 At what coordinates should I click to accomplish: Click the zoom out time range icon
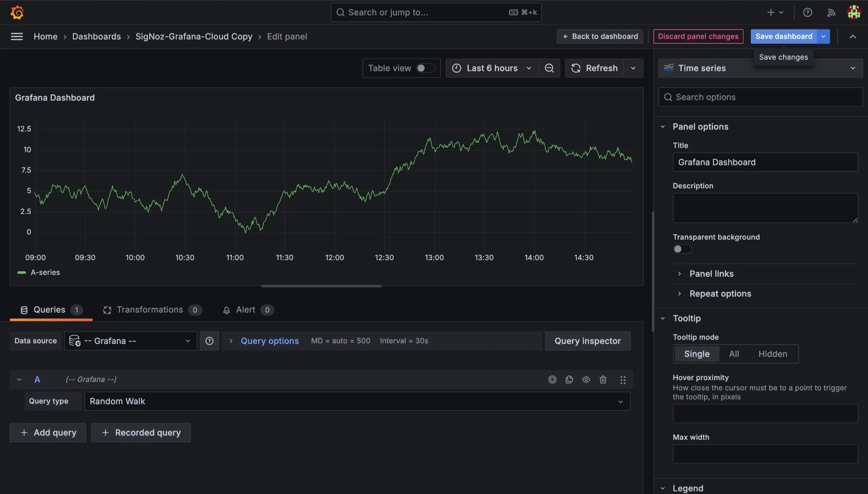click(x=549, y=68)
